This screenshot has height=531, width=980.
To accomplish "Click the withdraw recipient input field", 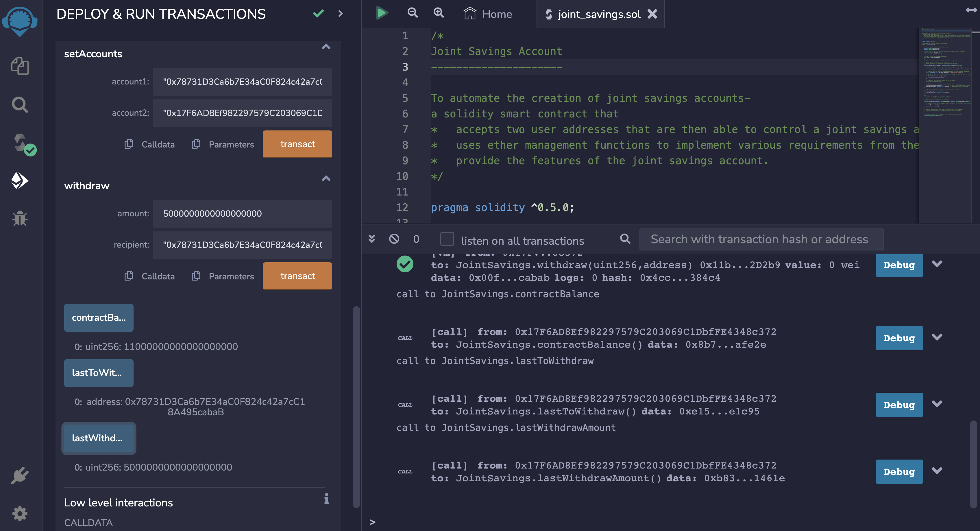I will click(x=242, y=245).
